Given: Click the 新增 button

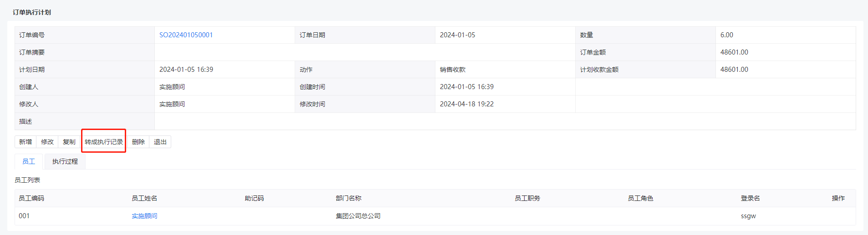Looking at the screenshot, I should point(26,142).
